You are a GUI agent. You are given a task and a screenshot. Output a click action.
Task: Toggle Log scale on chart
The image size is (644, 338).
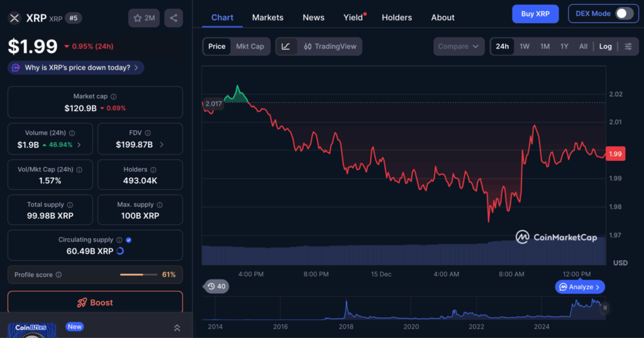point(605,46)
